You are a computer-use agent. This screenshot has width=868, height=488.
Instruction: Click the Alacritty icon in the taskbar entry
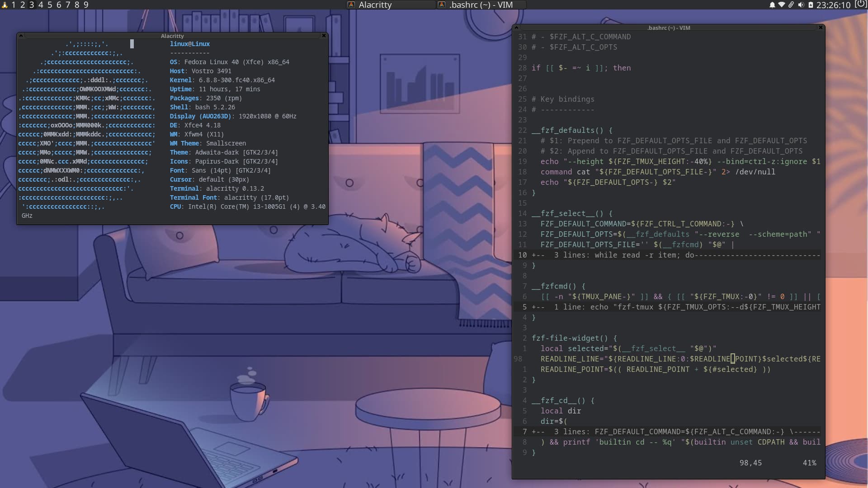[x=351, y=5]
